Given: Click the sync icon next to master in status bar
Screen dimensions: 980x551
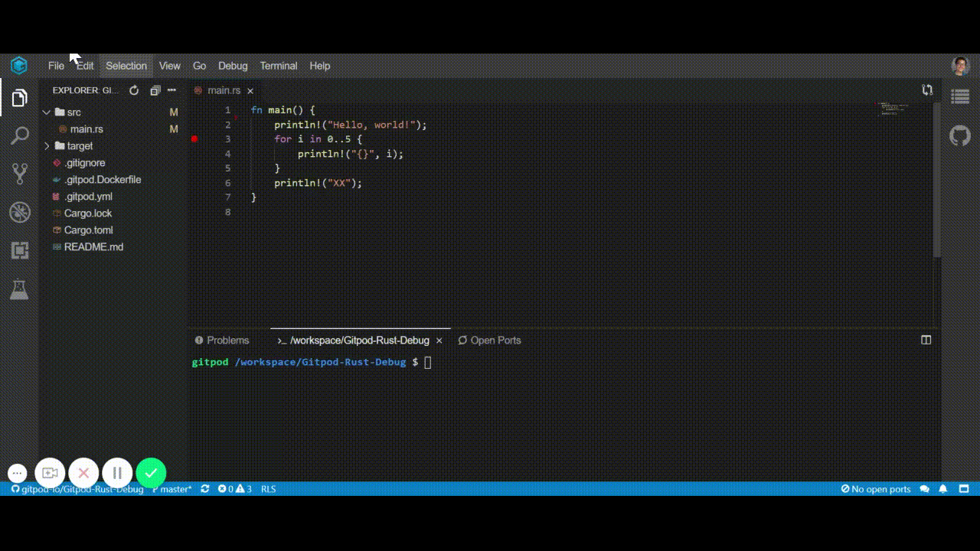Looking at the screenshot, I should coord(204,489).
